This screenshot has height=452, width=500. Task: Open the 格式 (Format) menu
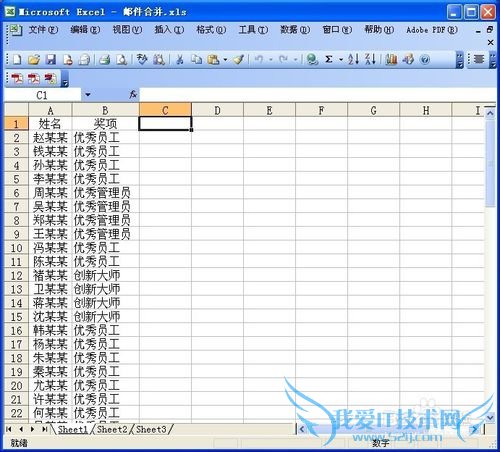pos(211,30)
